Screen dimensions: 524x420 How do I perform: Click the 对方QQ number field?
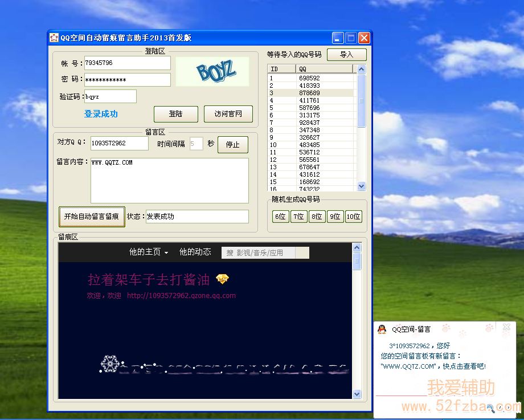click(x=119, y=143)
